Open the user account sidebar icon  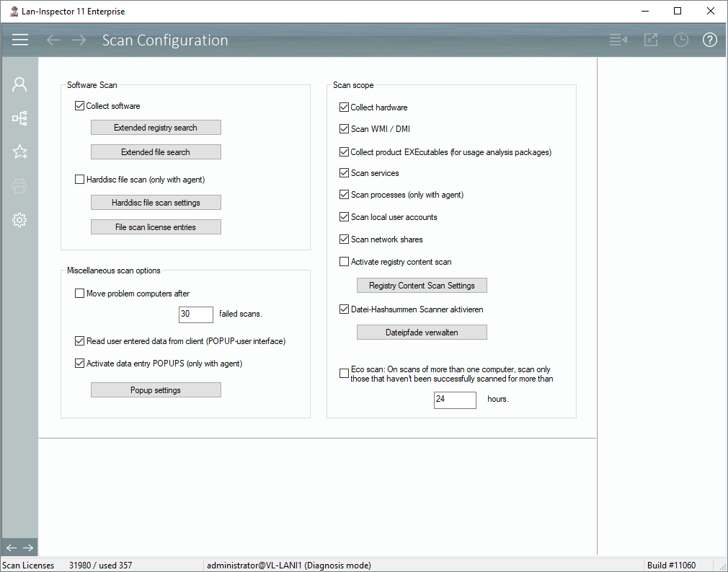(x=19, y=84)
